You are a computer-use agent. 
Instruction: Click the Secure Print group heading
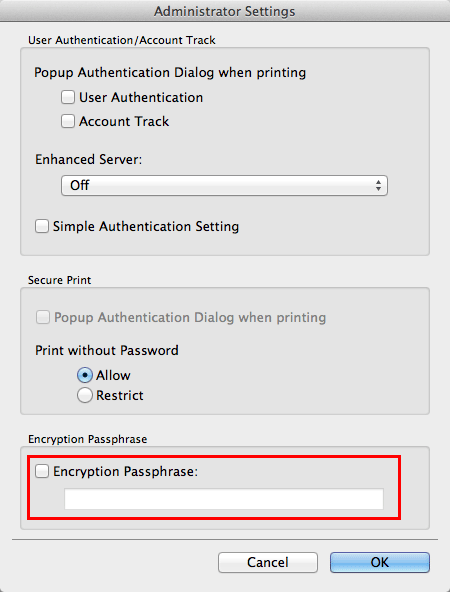coord(60,280)
